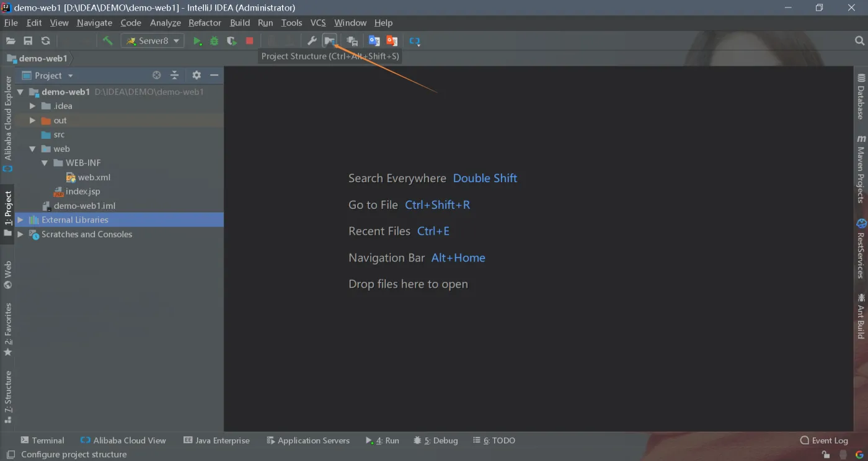
Task: Collapse the web folder
Action: point(33,149)
